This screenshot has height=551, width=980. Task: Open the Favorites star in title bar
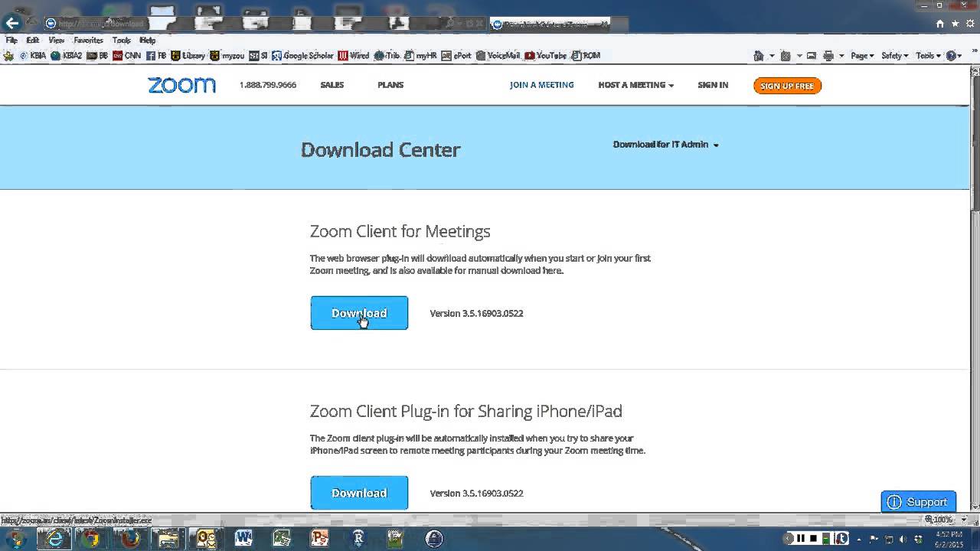955,24
